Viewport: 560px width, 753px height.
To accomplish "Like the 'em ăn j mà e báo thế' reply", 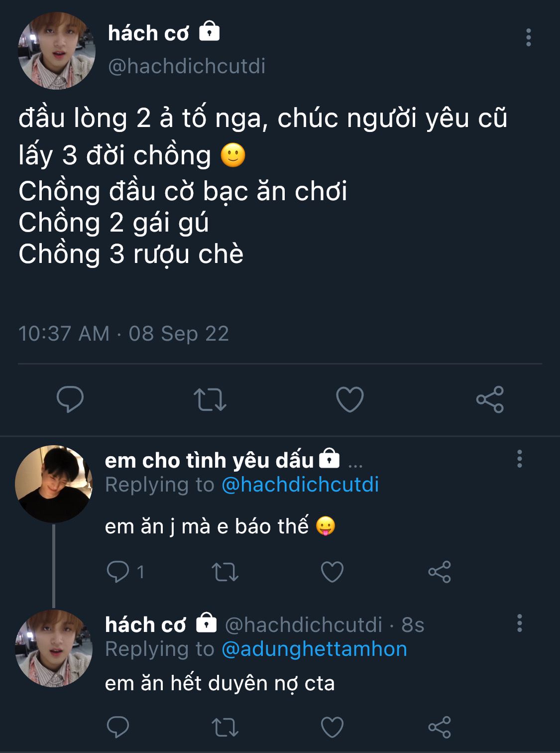I will click(332, 572).
